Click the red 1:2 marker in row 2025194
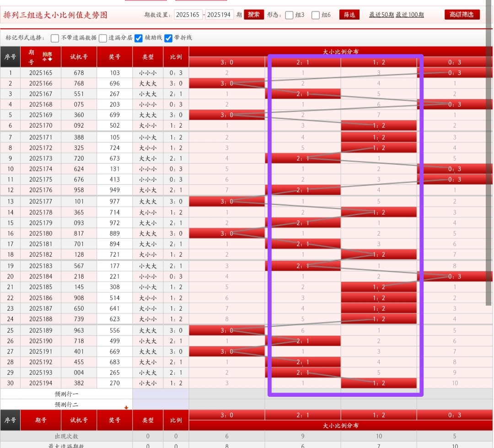This screenshot has width=494, height=448. click(379, 383)
